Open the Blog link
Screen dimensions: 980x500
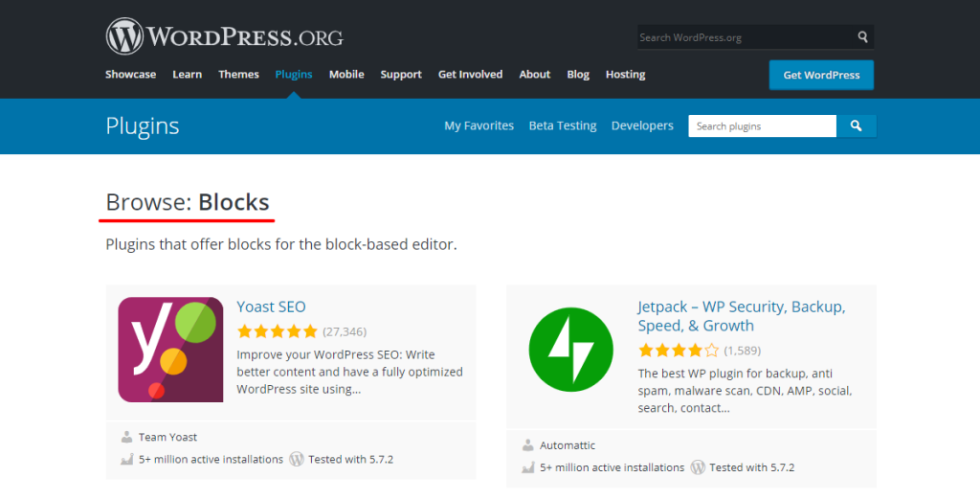tap(578, 74)
